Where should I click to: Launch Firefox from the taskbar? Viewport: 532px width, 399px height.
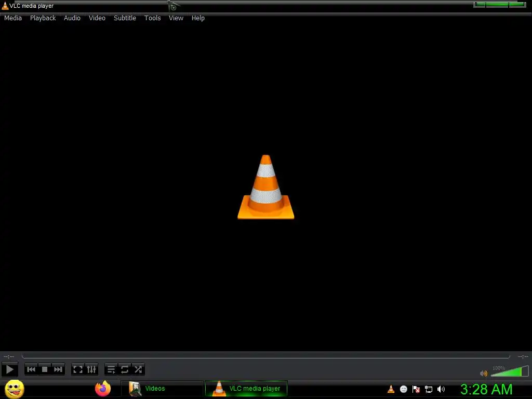click(x=103, y=389)
